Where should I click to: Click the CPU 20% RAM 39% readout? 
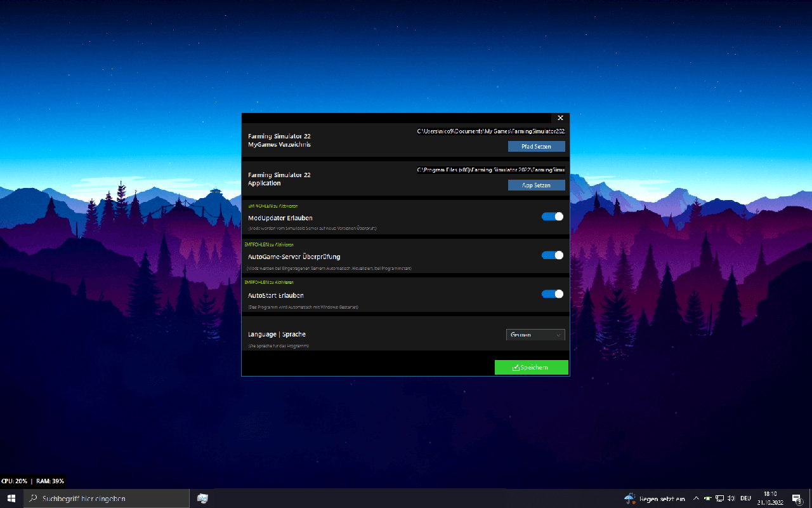[x=32, y=481]
